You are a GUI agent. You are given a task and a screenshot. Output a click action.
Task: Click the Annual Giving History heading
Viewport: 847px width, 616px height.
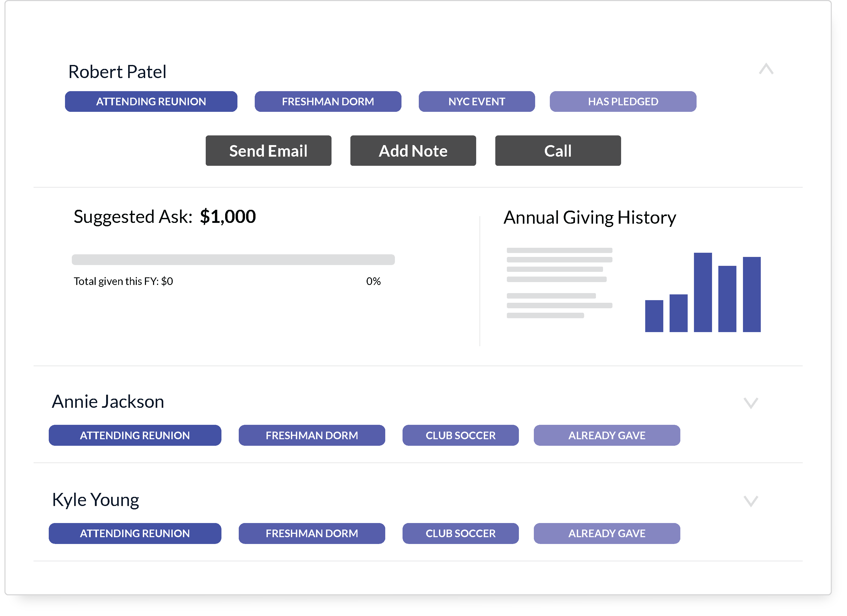point(590,218)
